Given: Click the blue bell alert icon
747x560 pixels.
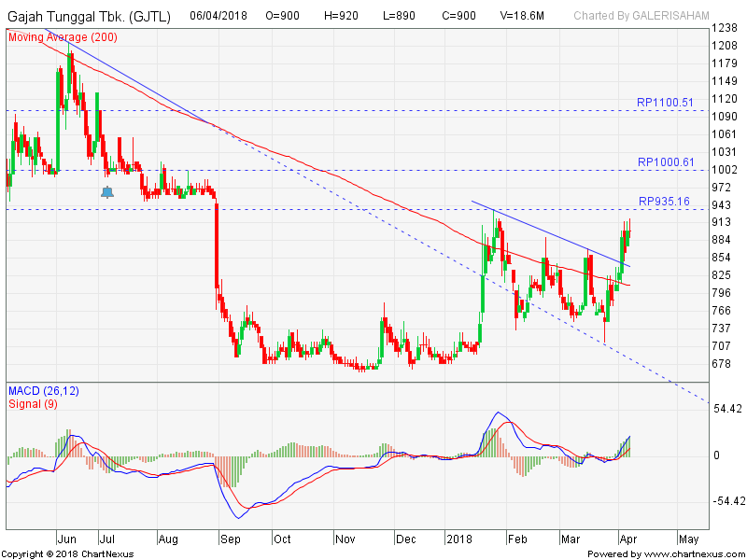Looking at the screenshot, I should 107,192.
